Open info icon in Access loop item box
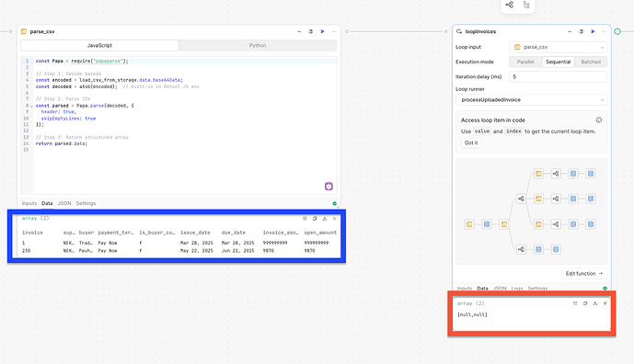 coord(599,120)
